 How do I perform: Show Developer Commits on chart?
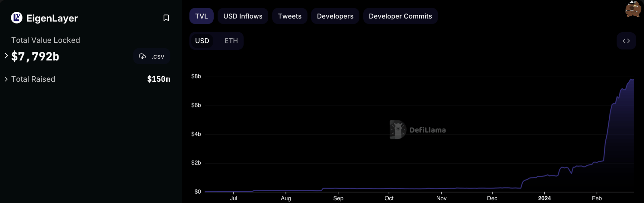coord(400,16)
